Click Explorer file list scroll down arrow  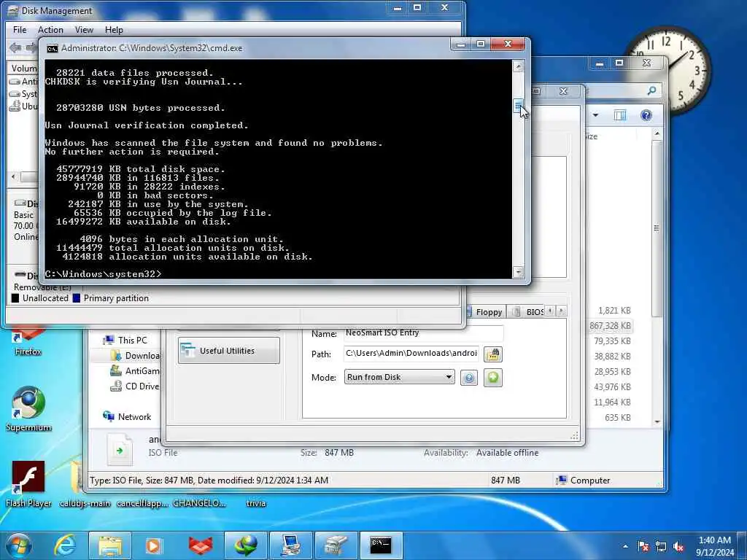click(657, 421)
